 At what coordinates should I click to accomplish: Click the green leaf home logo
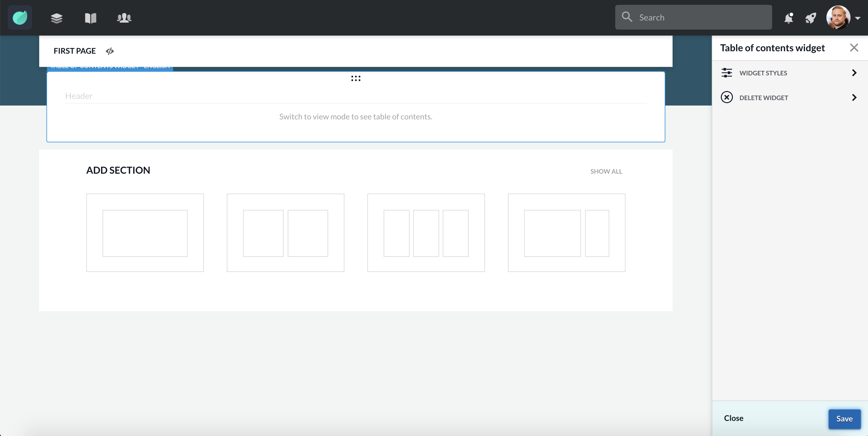[20, 17]
